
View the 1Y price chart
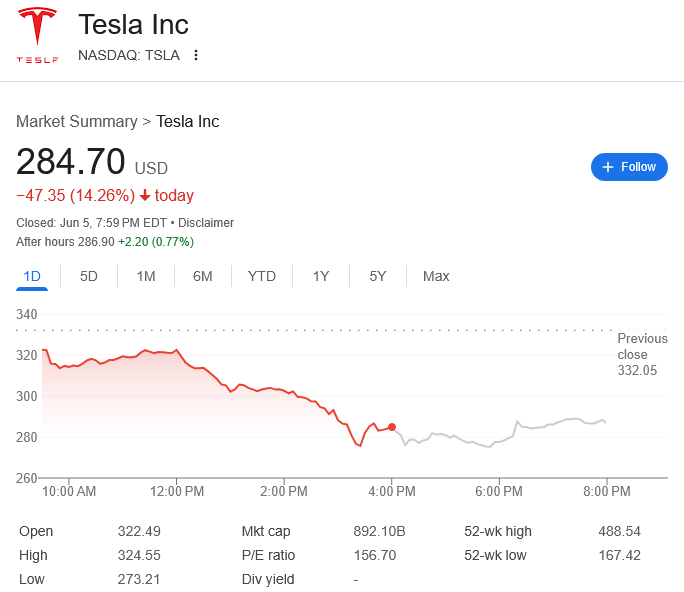(x=321, y=276)
